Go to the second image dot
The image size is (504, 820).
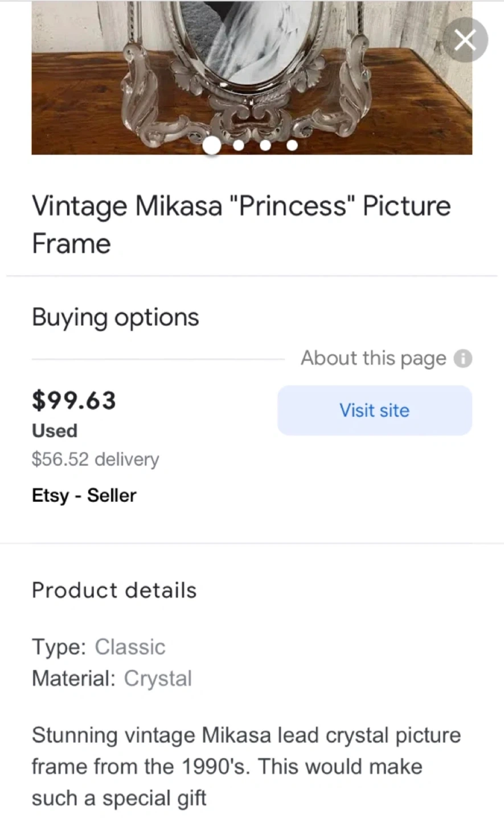coord(239,146)
